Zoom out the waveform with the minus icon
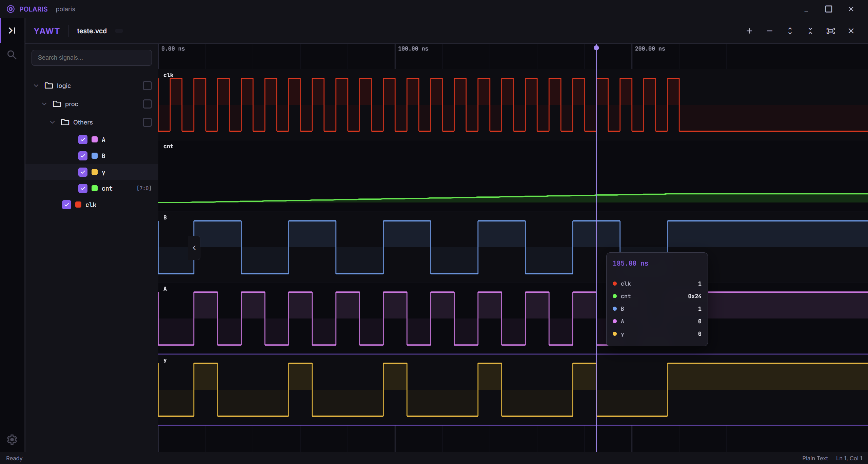The image size is (868, 464). [770, 31]
